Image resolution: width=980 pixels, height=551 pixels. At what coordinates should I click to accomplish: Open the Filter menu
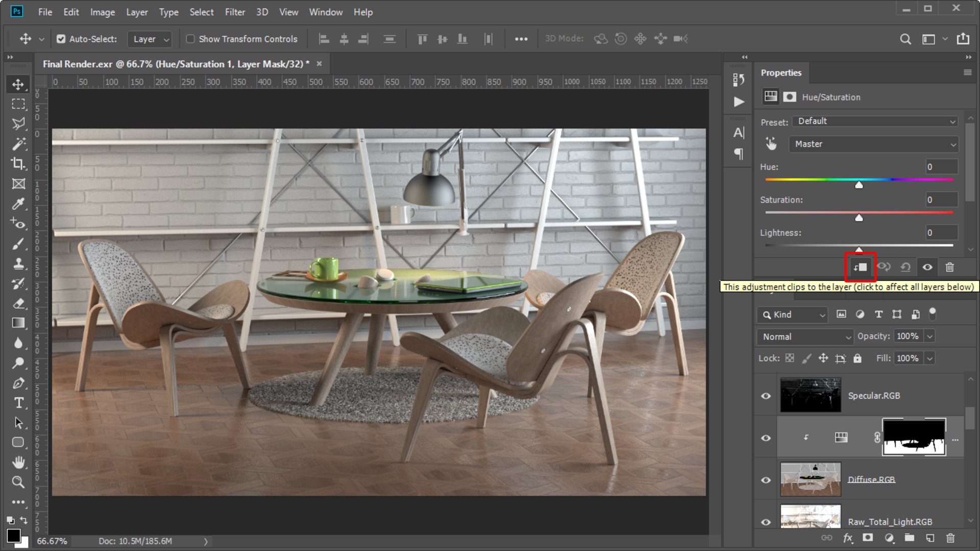point(235,12)
